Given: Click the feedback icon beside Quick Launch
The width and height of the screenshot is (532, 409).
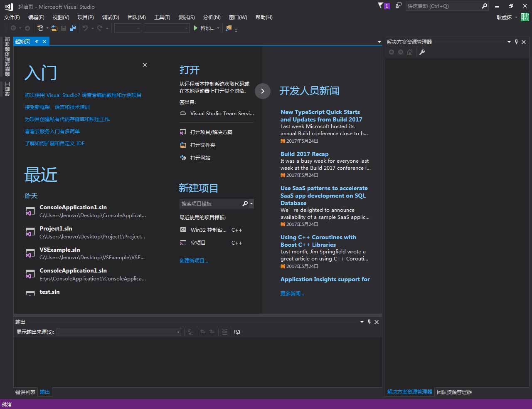Looking at the screenshot, I should pos(398,6).
